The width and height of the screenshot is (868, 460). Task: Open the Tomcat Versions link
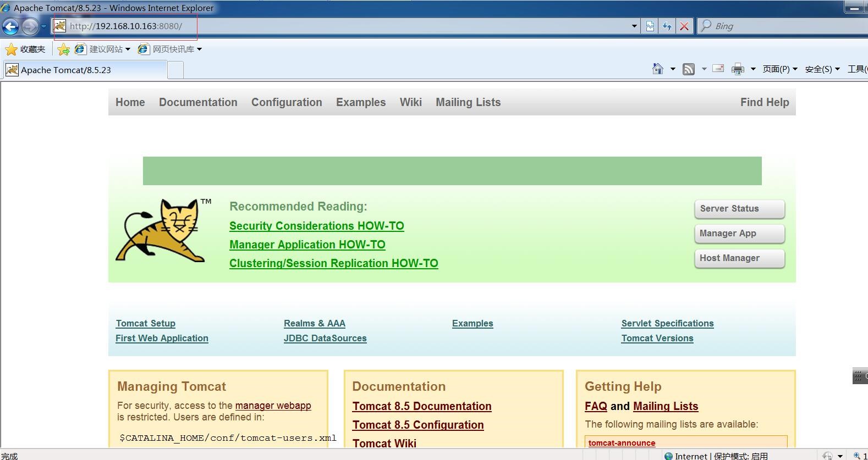657,338
